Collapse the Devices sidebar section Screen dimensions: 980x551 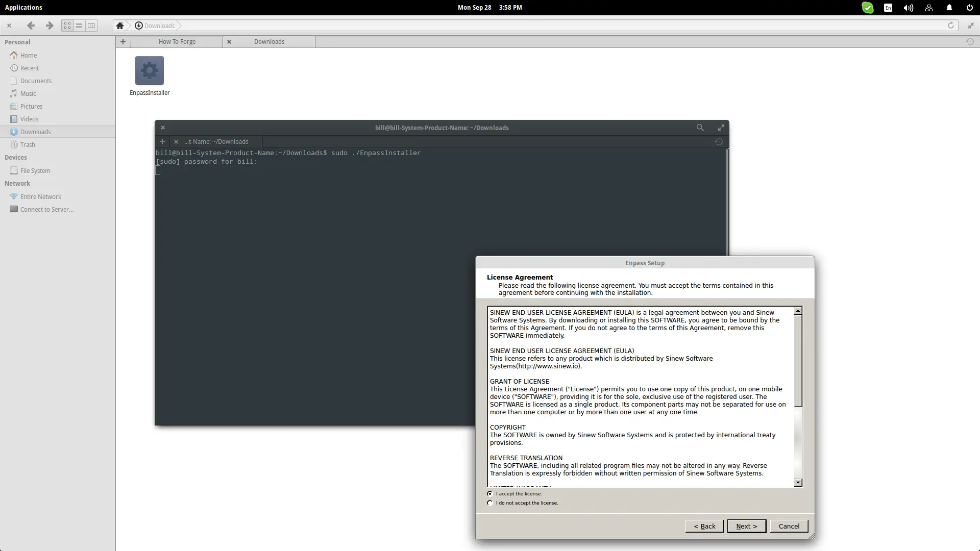pyautogui.click(x=16, y=157)
